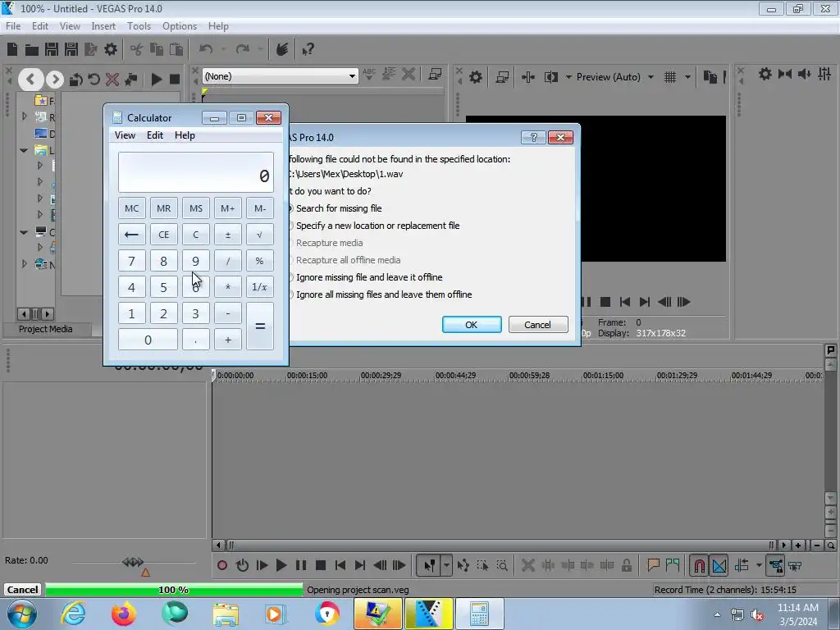Click the Redo arrow icon
840x630 pixels.
click(x=243, y=49)
